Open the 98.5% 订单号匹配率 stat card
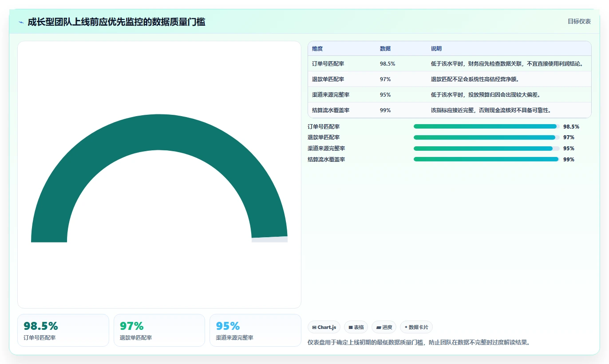The height and width of the screenshot is (364, 609). tap(63, 330)
